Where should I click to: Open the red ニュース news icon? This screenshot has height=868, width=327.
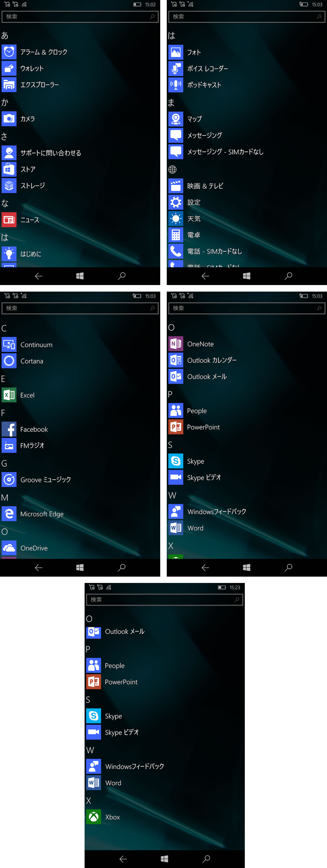pos(9,220)
